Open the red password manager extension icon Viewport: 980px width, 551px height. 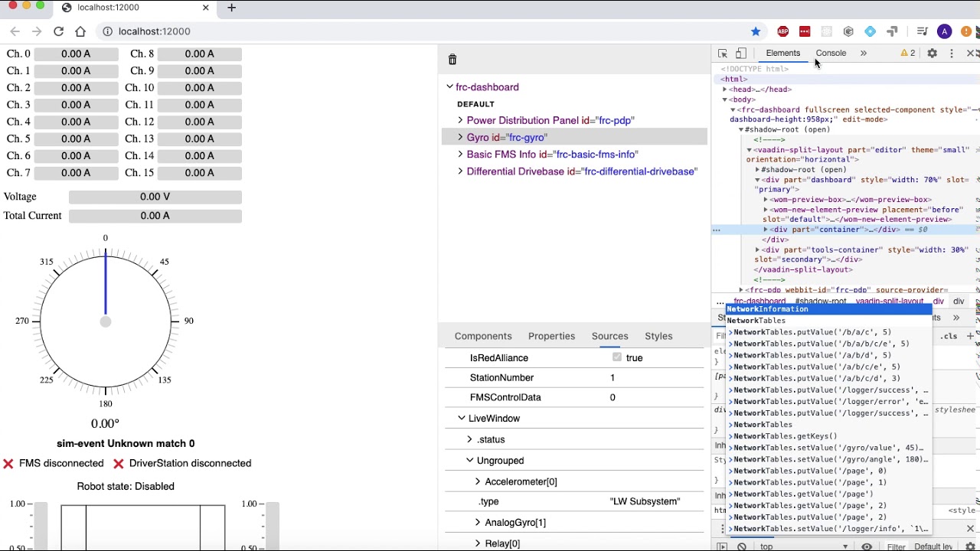point(805,31)
